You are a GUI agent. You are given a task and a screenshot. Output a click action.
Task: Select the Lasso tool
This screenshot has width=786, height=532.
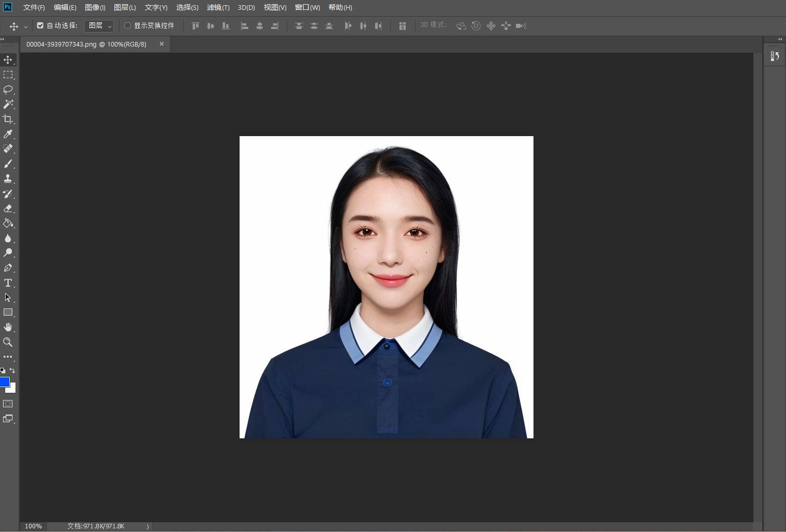coord(8,90)
